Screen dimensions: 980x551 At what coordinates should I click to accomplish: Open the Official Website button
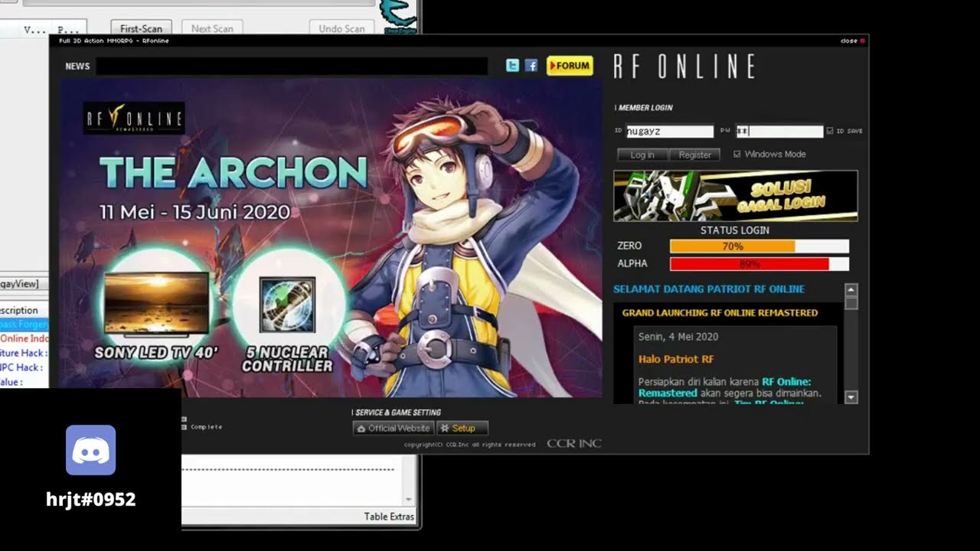[x=394, y=428]
